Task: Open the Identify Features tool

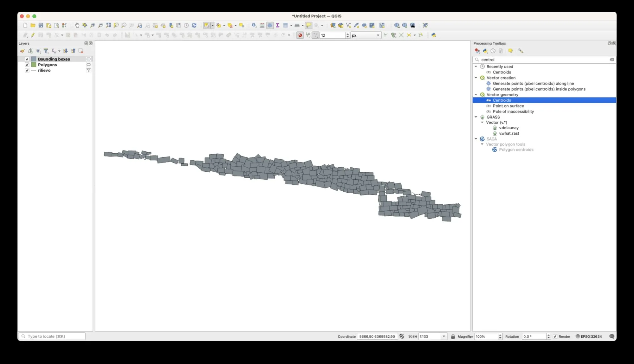Action: click(x=254, y=25)
